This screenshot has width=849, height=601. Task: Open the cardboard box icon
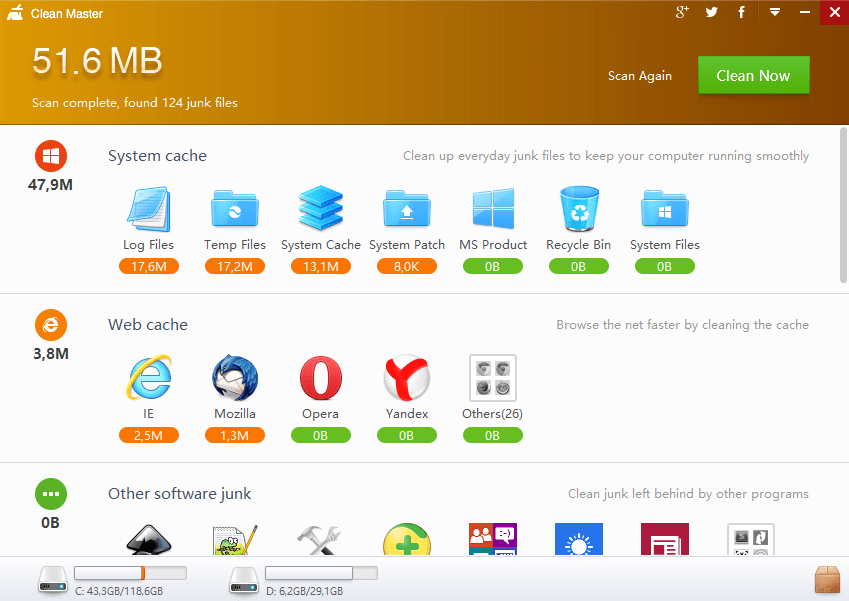(x=827, y=579)
